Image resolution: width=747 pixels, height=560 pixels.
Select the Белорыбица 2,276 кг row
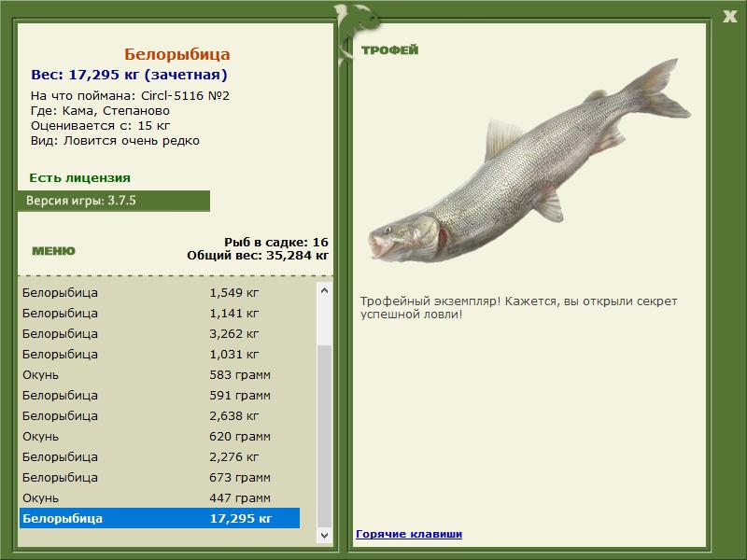160,456
